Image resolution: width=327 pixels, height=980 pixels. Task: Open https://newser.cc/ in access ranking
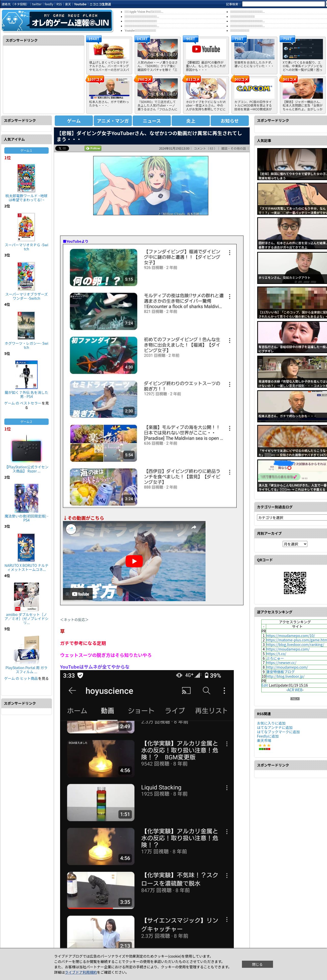(281, 663)
